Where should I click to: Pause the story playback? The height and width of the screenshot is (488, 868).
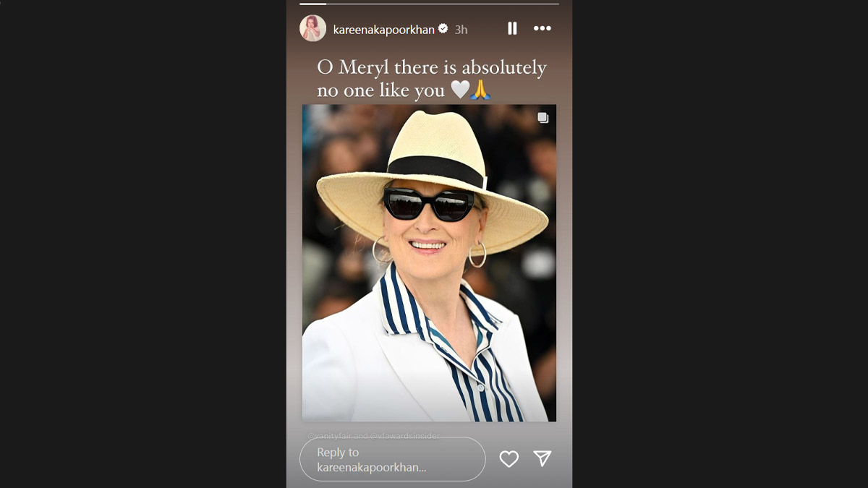pyautogui.click(x=512, y=28)
